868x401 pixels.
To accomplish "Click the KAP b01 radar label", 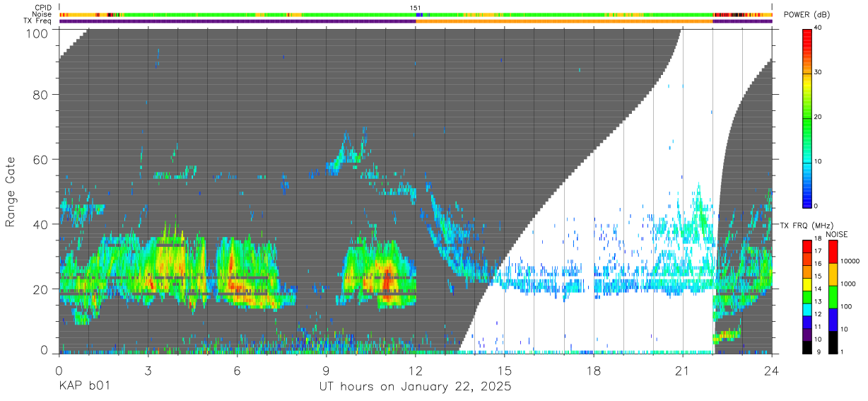I will [x=83, y=387].
